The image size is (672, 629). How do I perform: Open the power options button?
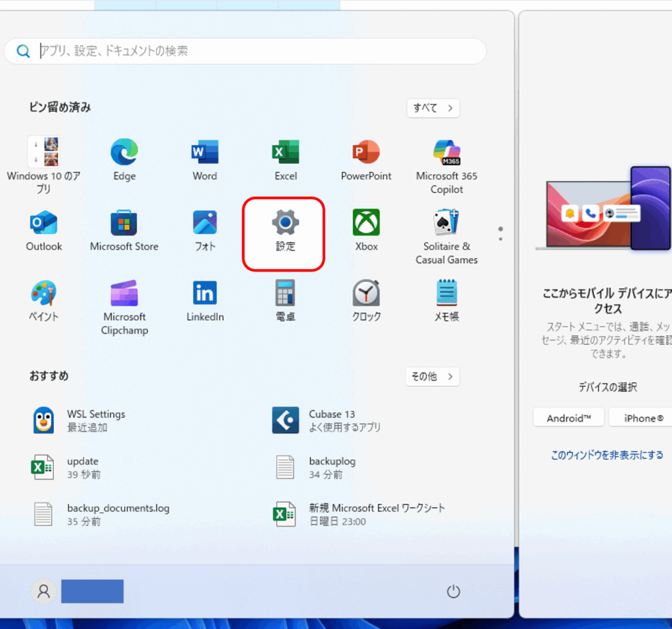453,592
